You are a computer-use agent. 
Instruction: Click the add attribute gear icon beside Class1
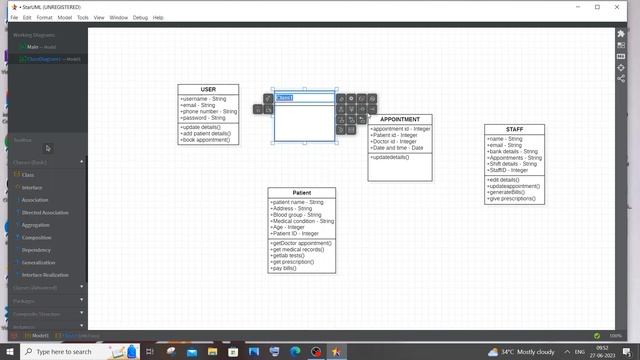pyautogui.click(x=351, y=98)
